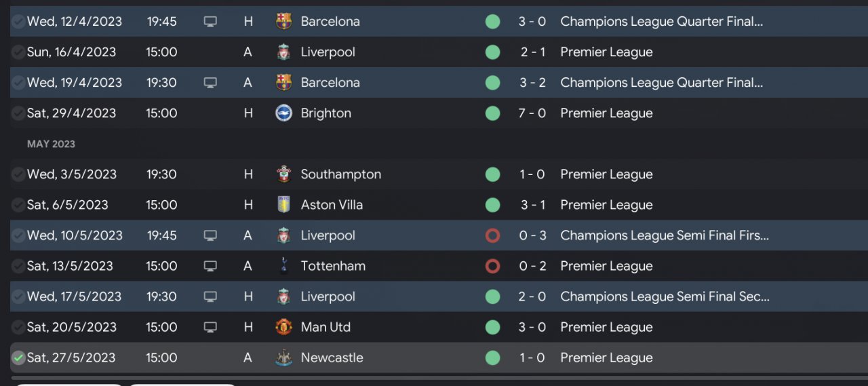This screenshot has width=868, height=386.
Task: Click the TV icon on the Tottenham fixture
Action: point(210,266)
